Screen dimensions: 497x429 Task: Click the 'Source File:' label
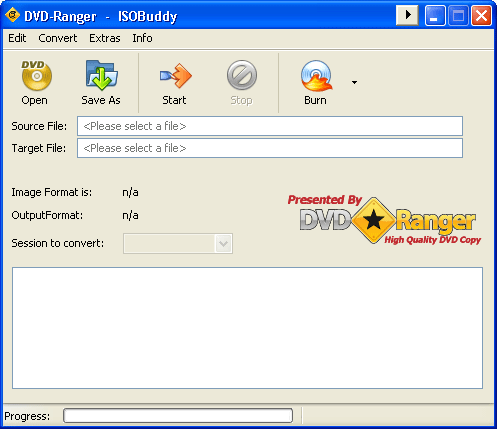pos(39,126)
